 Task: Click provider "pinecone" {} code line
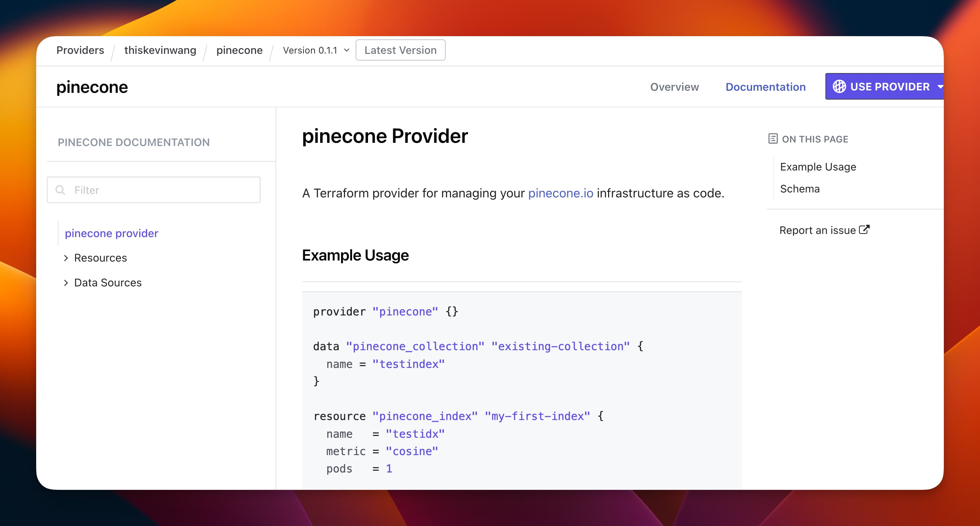[x=385, y=312]
